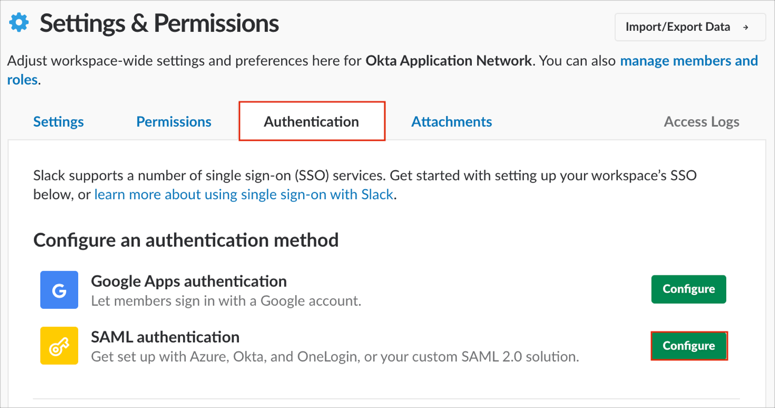Click the "Okta Application Network" workspace name
The image size is (775, 408).
point(449,61)
